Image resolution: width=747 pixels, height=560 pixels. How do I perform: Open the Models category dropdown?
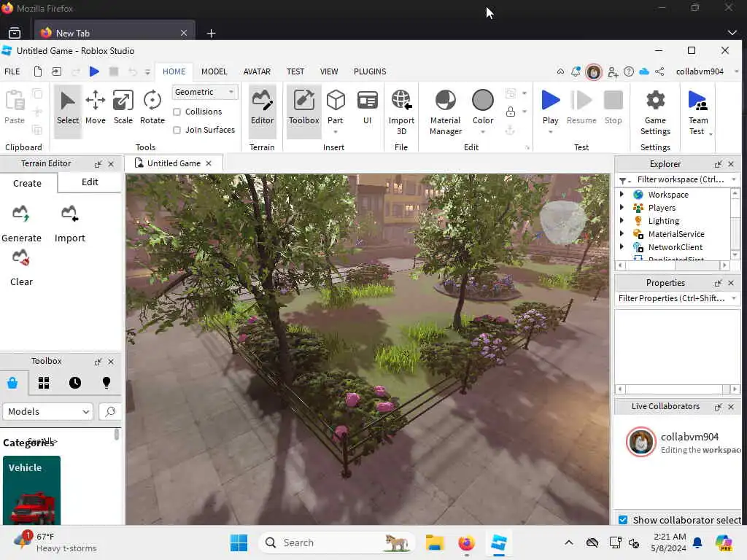pos(47,411)
